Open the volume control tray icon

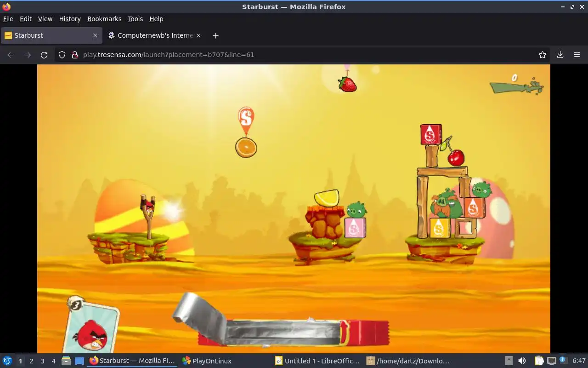tap(522, 361)
